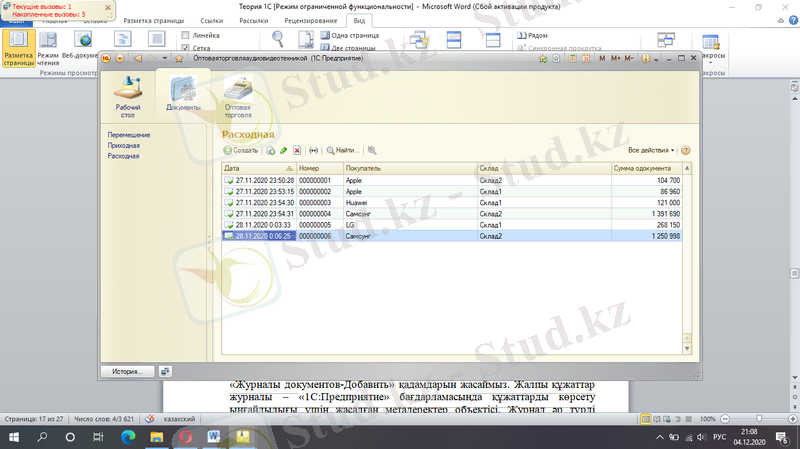Switch to Режим чтения in Word
The height and width of the screenshot is (449, 800).
[48, 48]
